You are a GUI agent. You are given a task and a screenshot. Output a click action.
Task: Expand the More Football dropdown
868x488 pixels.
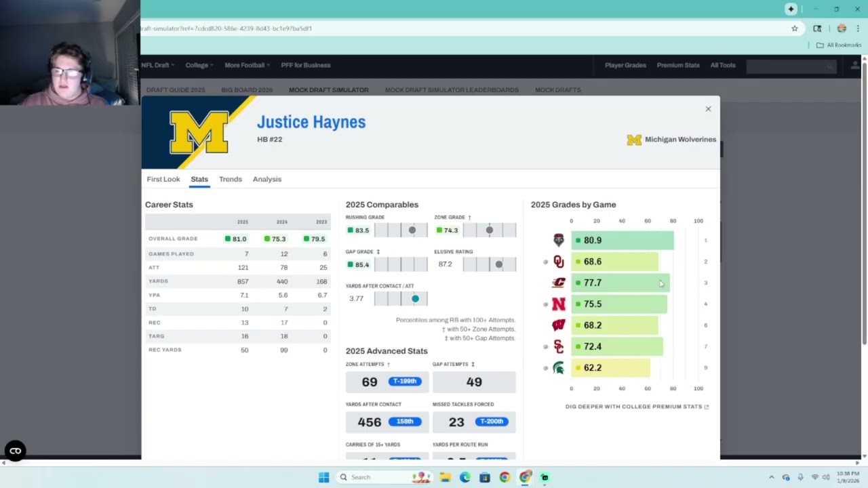point(247,65)
